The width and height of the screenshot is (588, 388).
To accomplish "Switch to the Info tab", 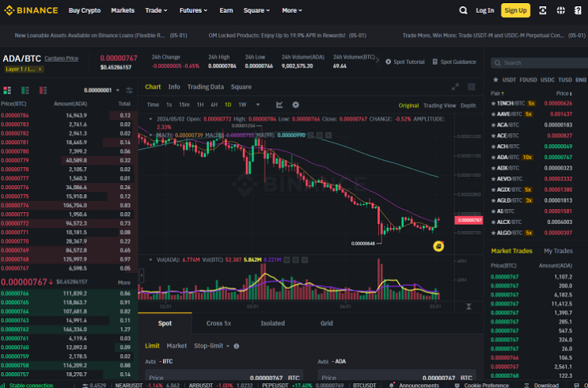I will pyautogui.click(x=174, y=87).
